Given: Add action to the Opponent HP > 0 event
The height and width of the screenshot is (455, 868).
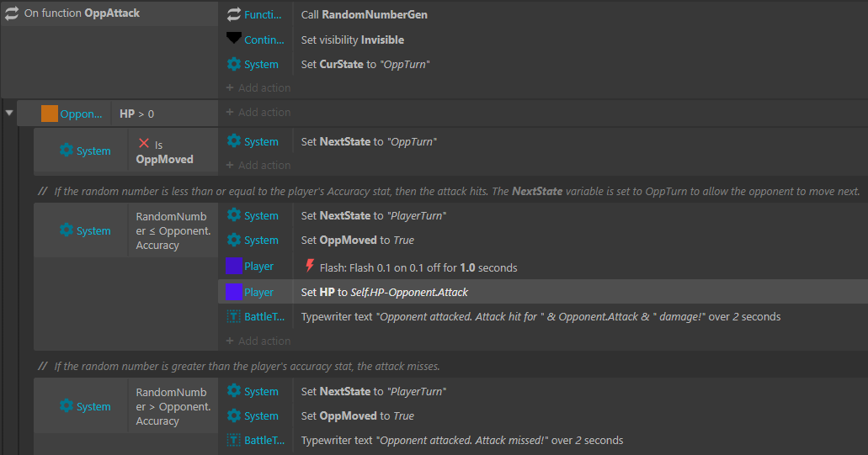Looking at the screenshot, I should pos(258,112).
